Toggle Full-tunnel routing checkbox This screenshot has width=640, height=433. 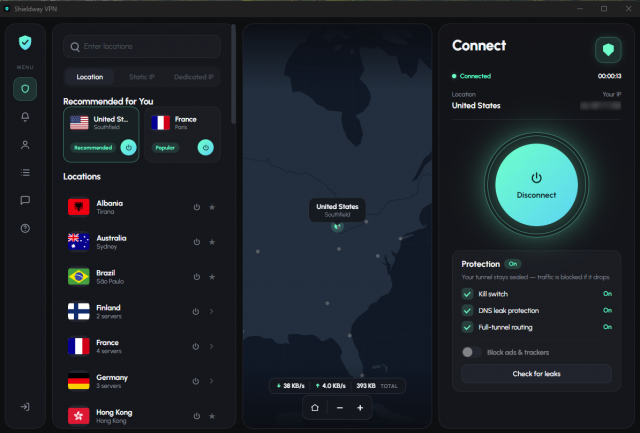467,327
